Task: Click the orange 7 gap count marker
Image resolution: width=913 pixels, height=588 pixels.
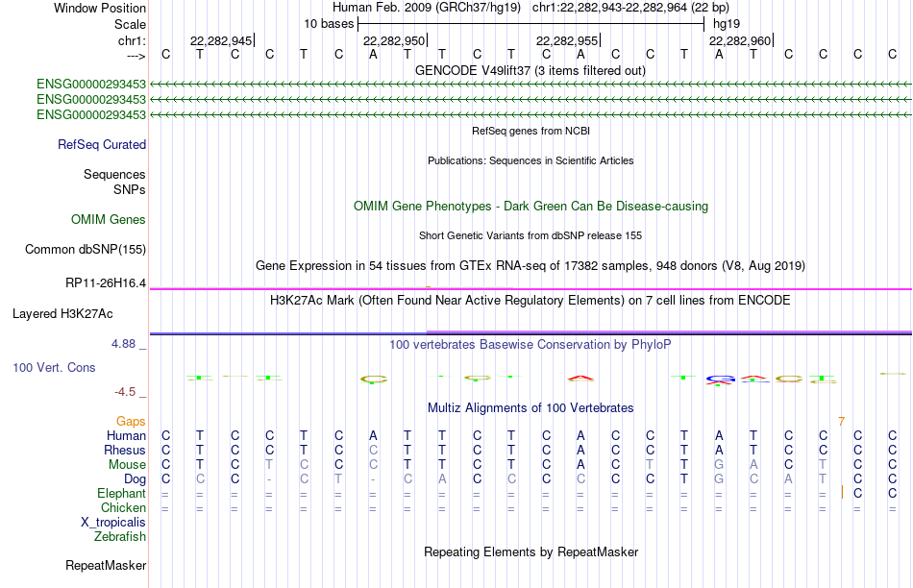Action: point(841,421)
